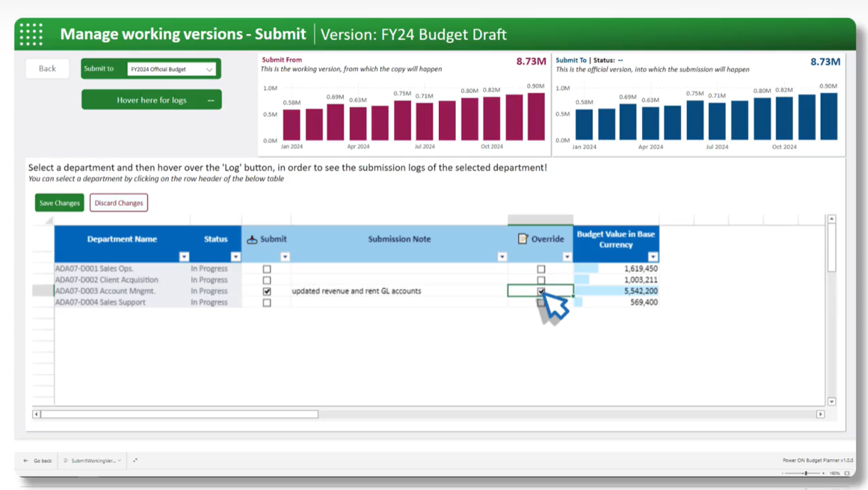The height and width of the screenshot is (490, 868).
Task: Open the SubmitWorkingVer page tab
Action: [92, 461]
